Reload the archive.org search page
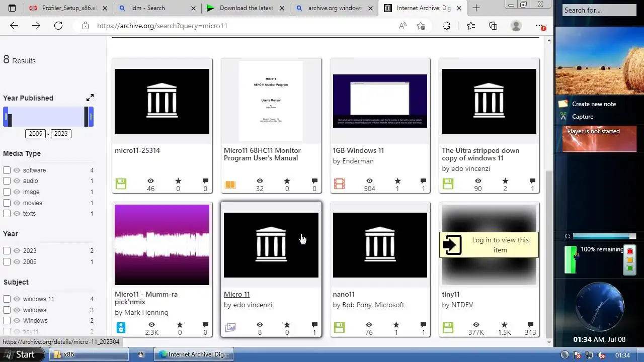This screenshot has width=644, height=362. 58,26
